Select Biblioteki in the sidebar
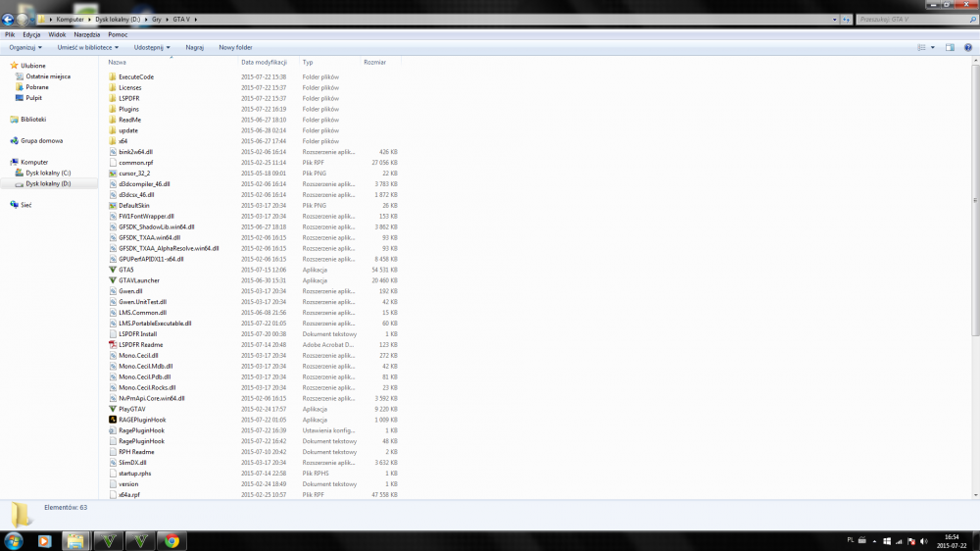Screen dimensions: 980x551 pyautogui.click(x=33, y=119)
